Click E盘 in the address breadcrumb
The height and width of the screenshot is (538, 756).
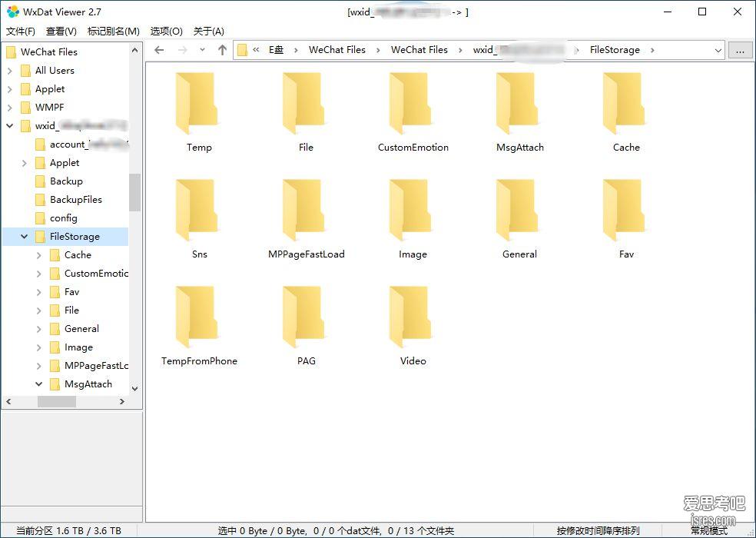[x=277, y=50]
